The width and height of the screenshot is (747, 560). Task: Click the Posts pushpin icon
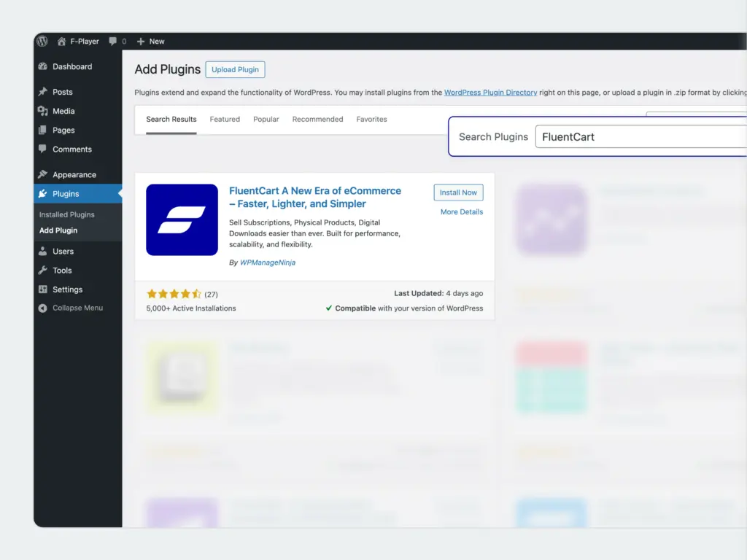[43, 91]
